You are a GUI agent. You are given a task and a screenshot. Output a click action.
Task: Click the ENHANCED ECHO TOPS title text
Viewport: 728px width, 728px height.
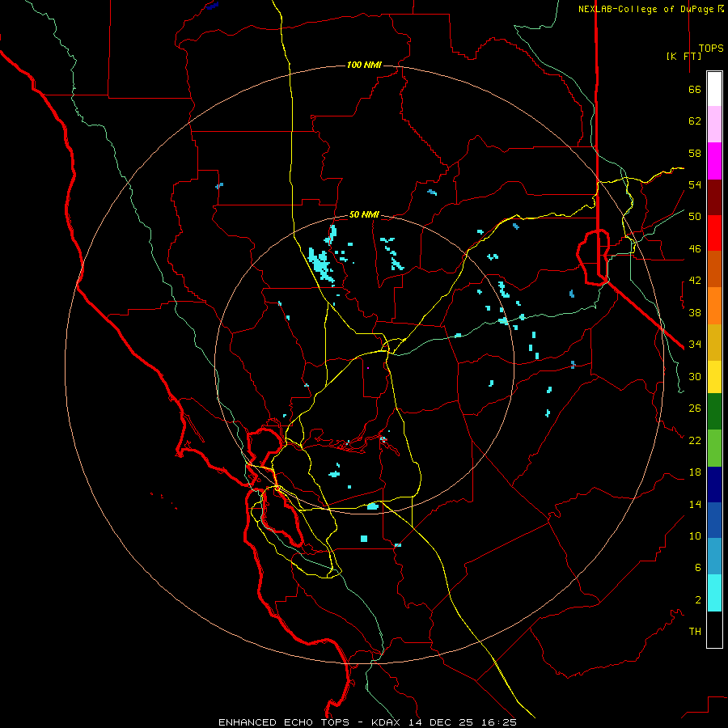pyautogui.click(x=284, y=722)
